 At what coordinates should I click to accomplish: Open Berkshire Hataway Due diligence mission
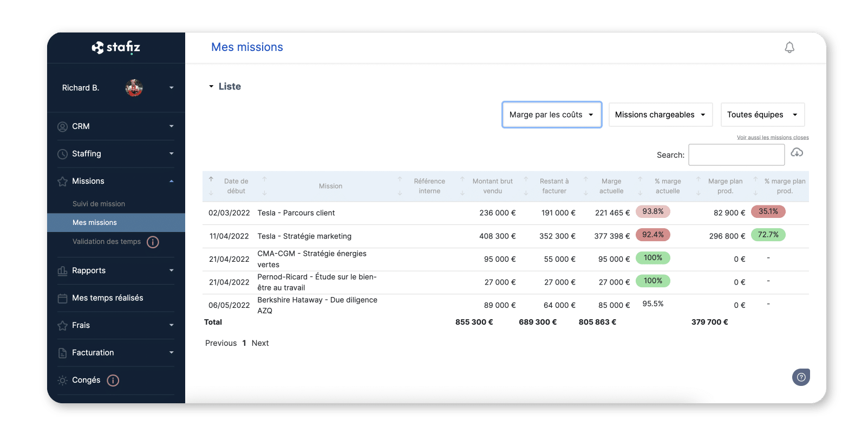tap(317, 305)
